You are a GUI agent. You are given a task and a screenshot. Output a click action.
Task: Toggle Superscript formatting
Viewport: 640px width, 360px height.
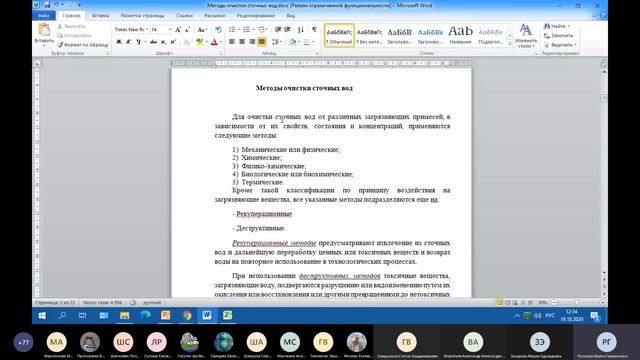[x=173, y=42]
